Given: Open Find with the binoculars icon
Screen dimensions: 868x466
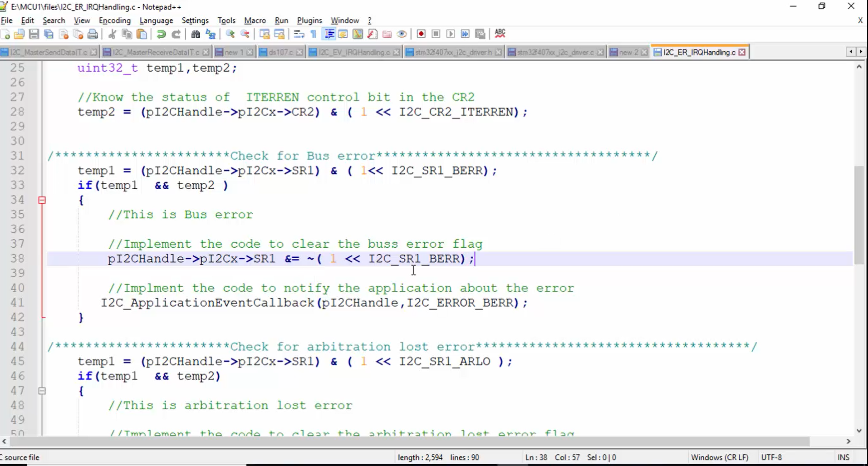Looking at the screenshot, I should (x=196, y=34).
